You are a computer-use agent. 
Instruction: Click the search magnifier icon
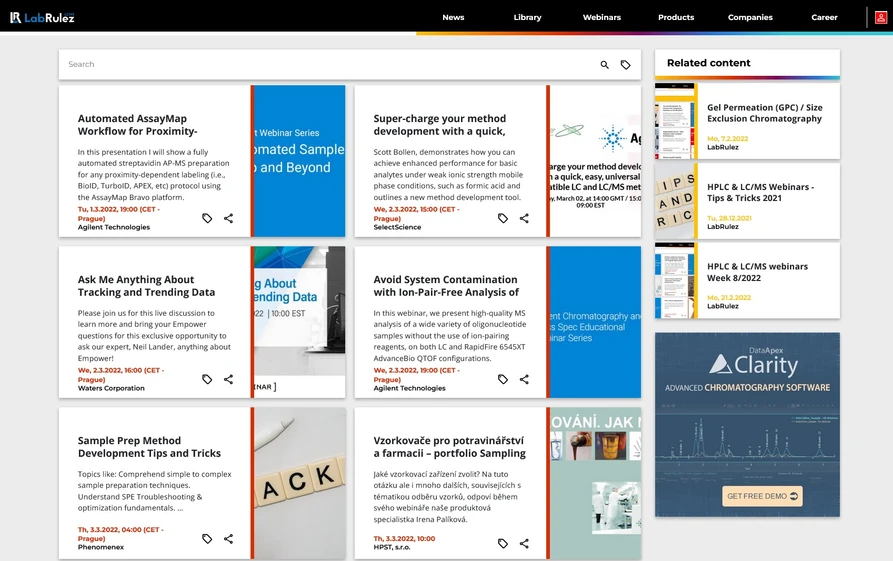click(x=604, y=65)
